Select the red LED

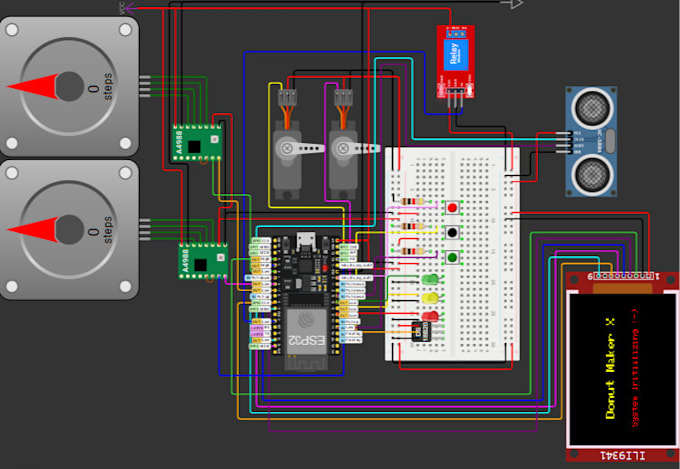[x=429, y=317]
